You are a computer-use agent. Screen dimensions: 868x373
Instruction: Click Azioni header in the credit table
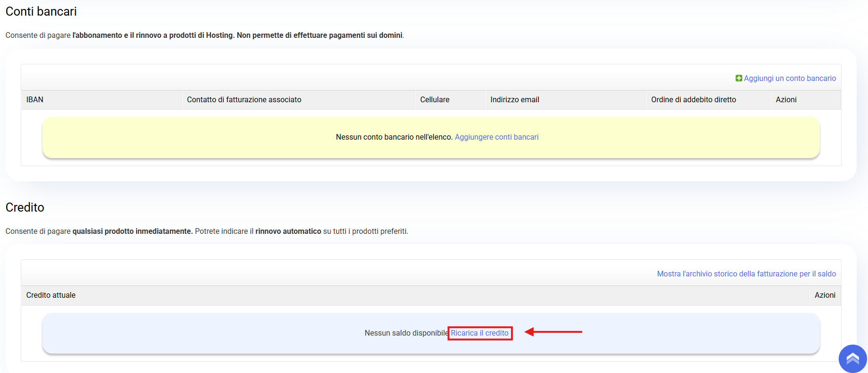pyautogui.click(x=825, y=295)
